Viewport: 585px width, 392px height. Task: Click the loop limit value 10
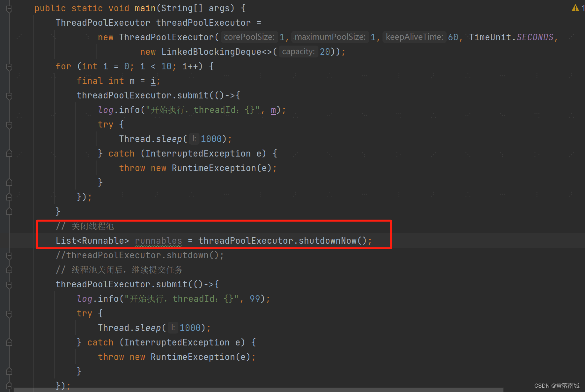166,66
